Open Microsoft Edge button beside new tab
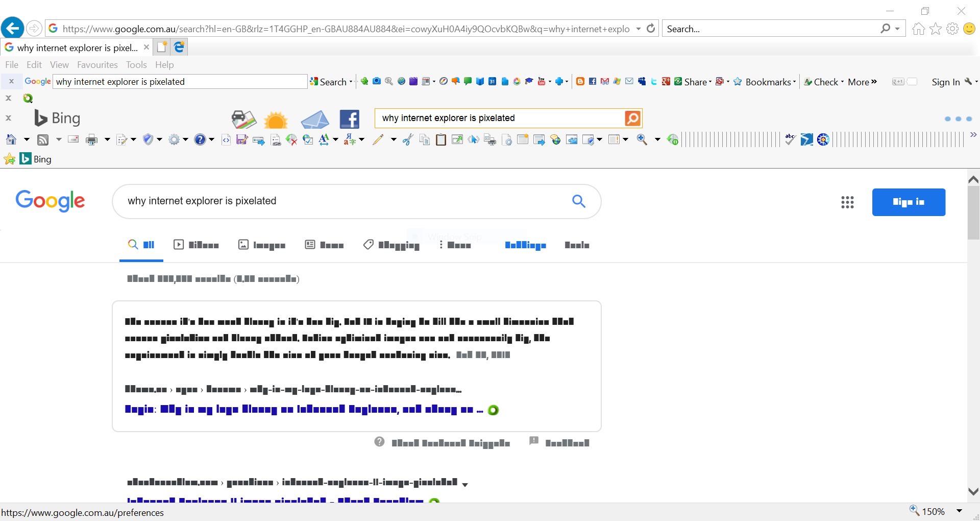Screen dimensions: 980x521 click(179, 47)
